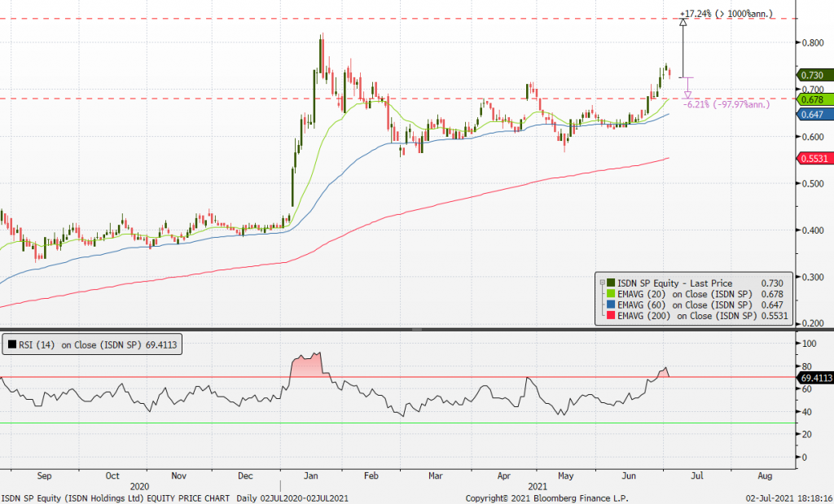Image resolution: width=834 pixels, height=504 pixels.
Task: Click the upward arrowhead of the +17.24% measure
Action: (683, 22)
